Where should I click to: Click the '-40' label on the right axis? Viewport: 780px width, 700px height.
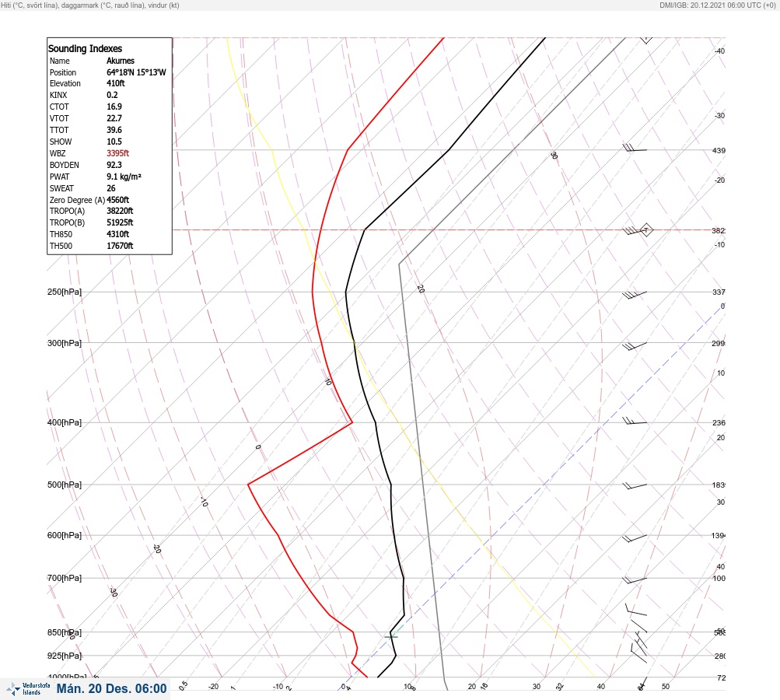(719, 51)
